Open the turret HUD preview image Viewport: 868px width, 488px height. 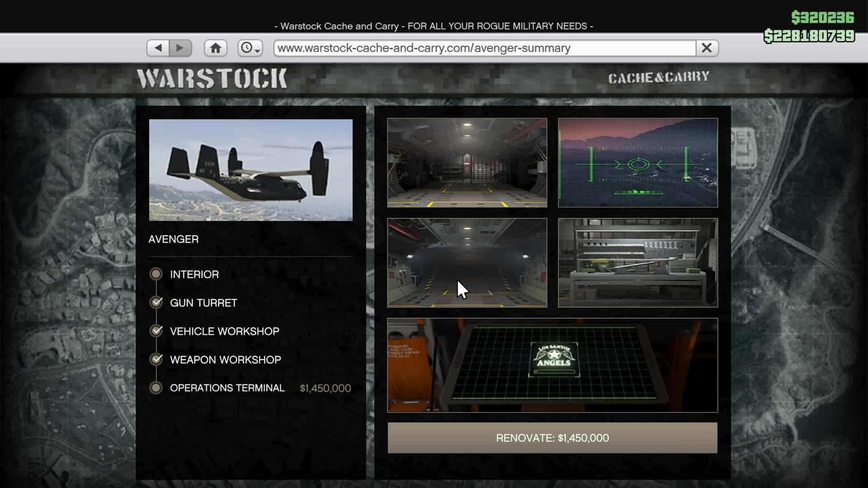[x=638, y=163]
